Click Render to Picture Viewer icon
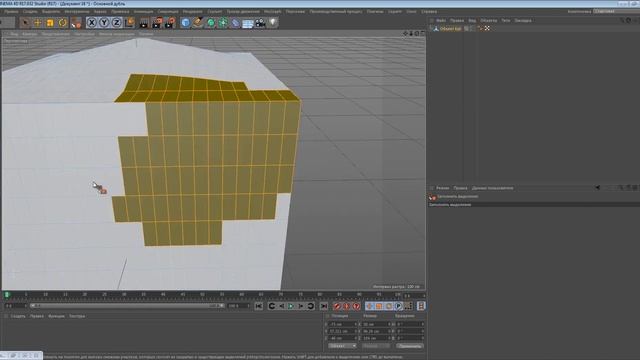 [x=157, y=23]
